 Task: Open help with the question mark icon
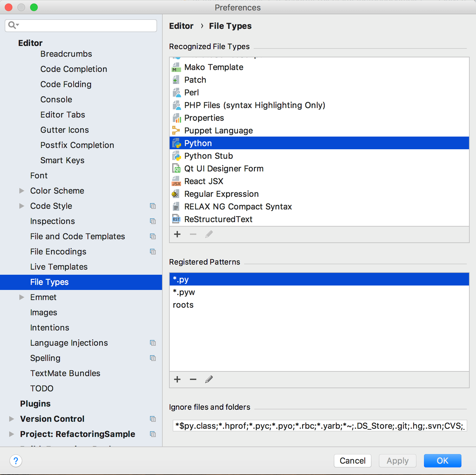16,461
